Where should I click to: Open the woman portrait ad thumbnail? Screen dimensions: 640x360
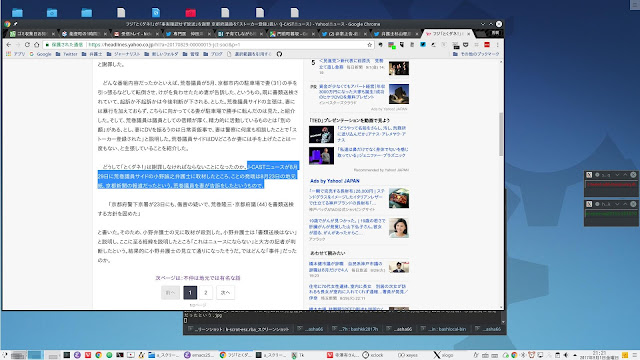pos(399,228)
